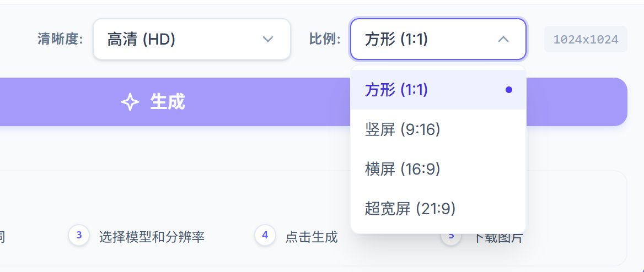Click the 点击生成 step text
The height and width of the screenshot is (272, 644).
(312, 237)
